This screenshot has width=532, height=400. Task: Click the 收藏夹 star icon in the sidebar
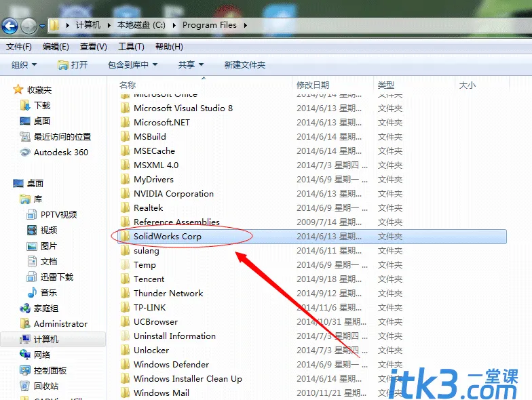pos(18,89)
